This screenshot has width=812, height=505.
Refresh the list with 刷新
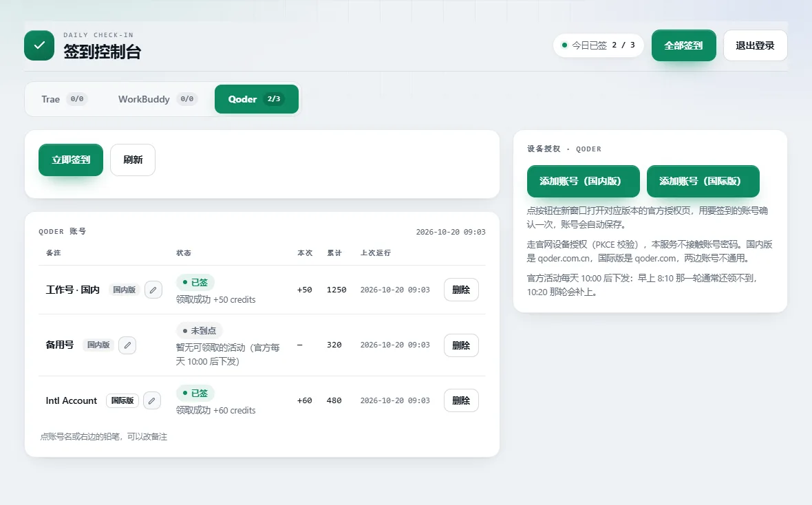[133, 160]
